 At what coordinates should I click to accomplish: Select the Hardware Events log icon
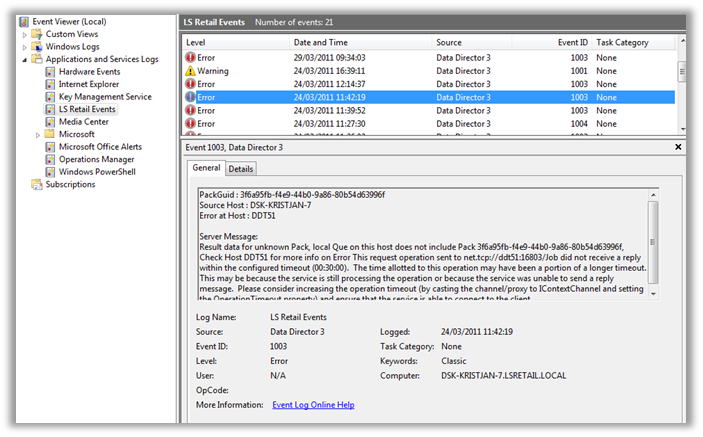[x=50, y=72]
